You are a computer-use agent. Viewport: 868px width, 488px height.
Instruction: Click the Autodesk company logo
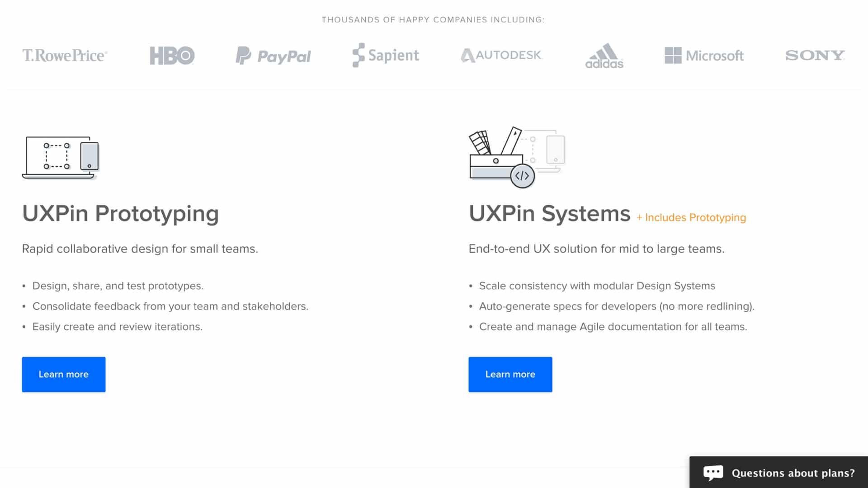coord(500,55)
